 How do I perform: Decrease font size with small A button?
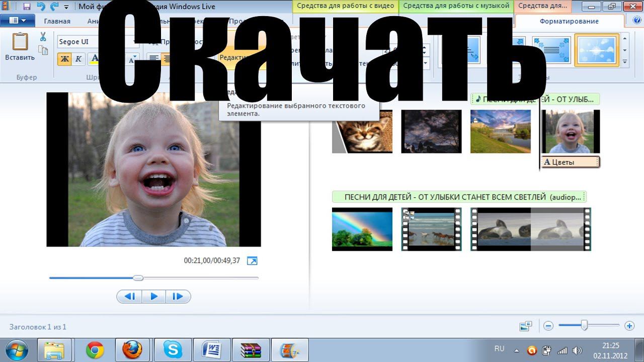coord(132,59)
